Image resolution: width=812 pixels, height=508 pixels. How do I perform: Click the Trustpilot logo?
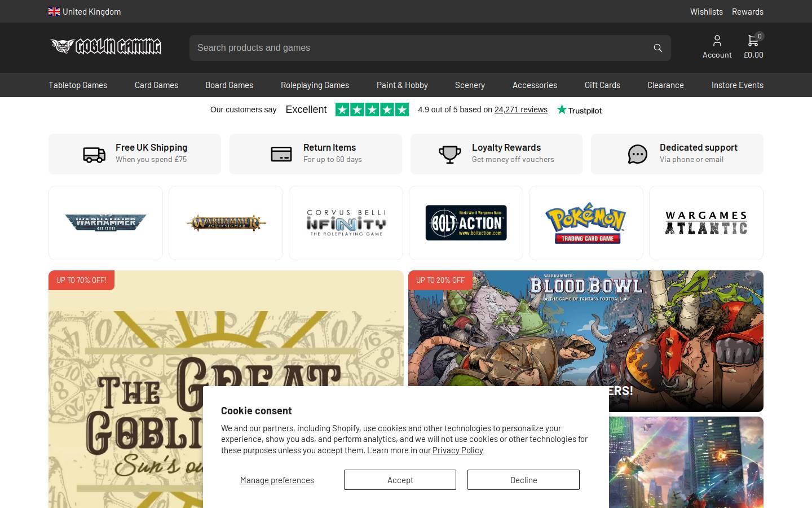click(579, 110)
